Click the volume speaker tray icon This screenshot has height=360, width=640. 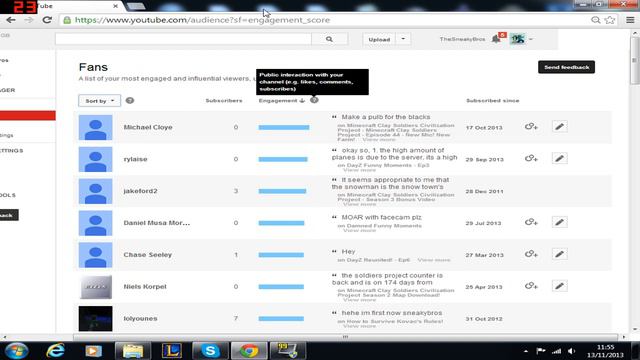(571, 351)
